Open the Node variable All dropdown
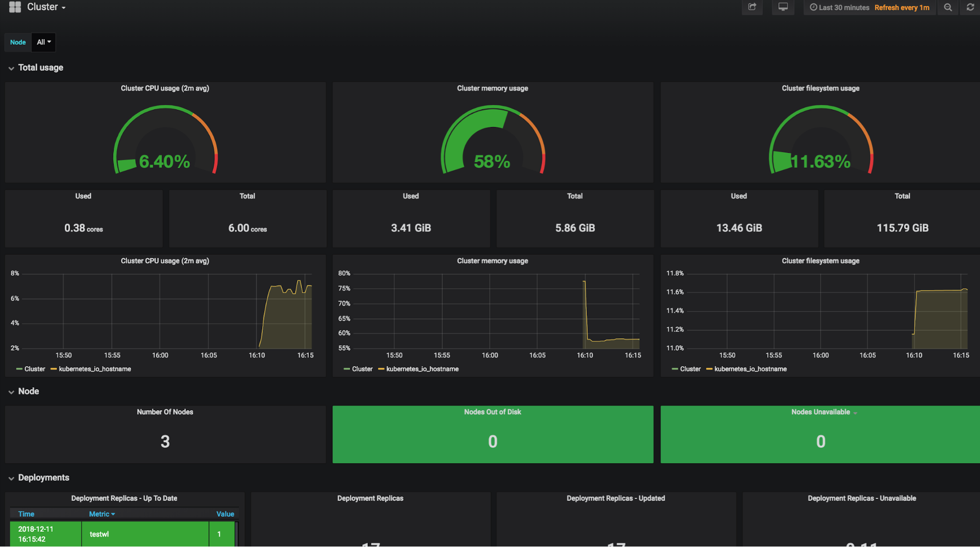980x547 pixels. point(44,42)
